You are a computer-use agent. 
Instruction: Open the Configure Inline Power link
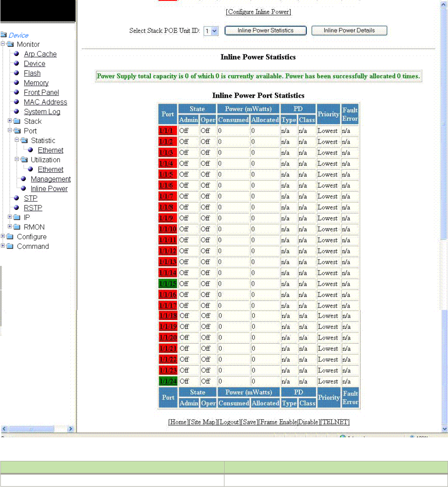(258, 12)
